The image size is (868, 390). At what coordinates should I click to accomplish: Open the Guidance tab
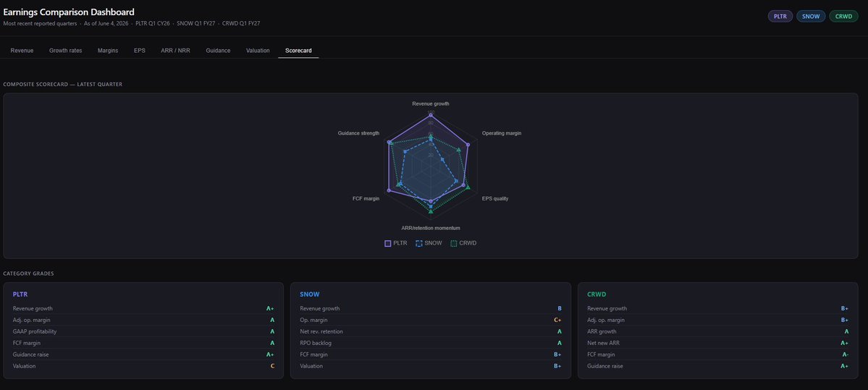218,51
